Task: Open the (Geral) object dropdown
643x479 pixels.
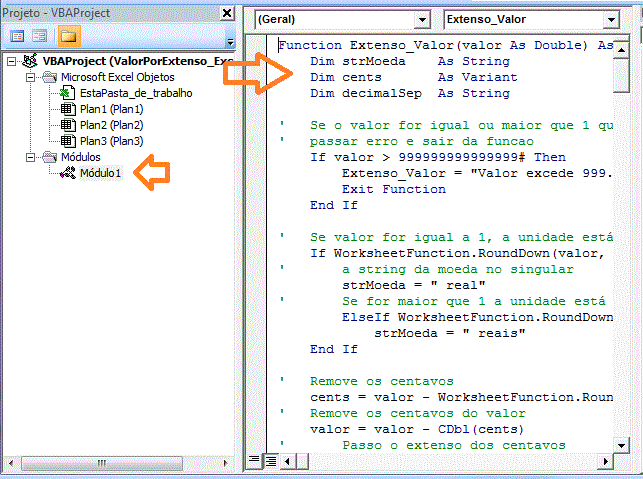Action: click(422, 20)
